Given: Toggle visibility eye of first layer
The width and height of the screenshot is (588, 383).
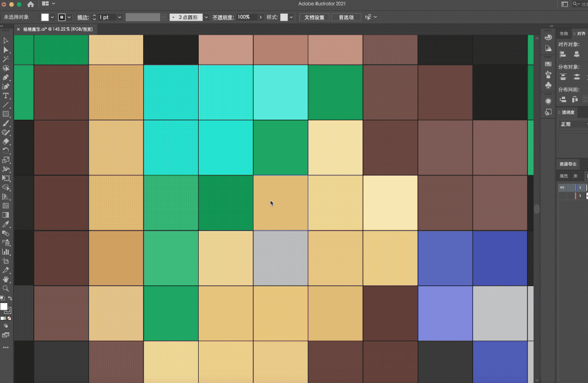Looking at the screenshot, I should click(562, 187).
